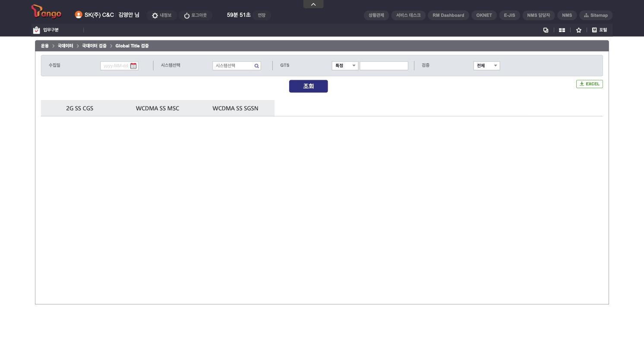The image size is (644, 350).
Task: Open the 포털 link
Action: (x=600, y=30)
